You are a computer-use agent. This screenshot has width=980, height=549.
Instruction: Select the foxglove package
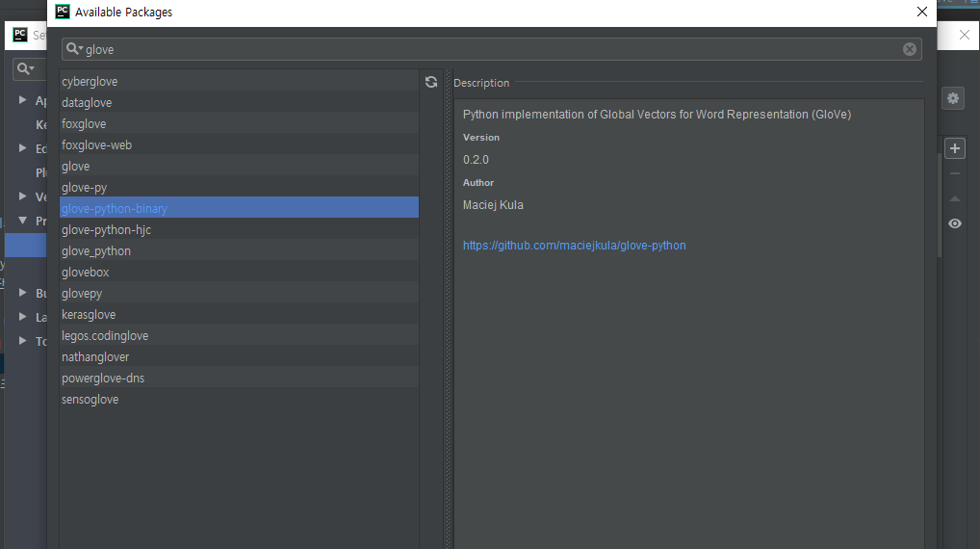240,124
